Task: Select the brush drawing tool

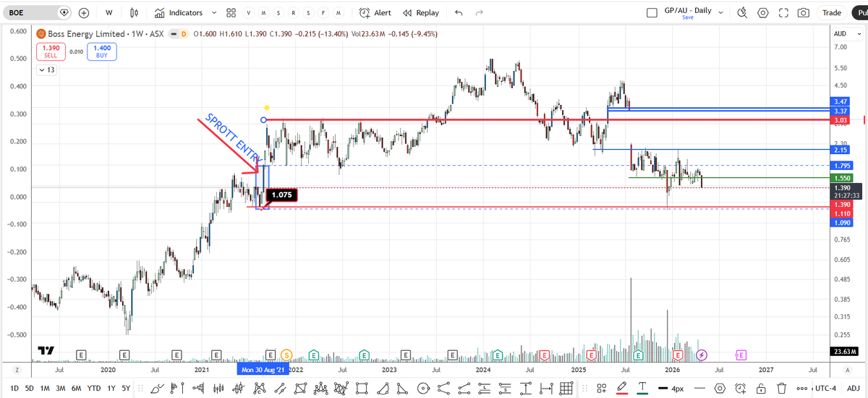Action: pyautogui.click(x=156, y=389)
